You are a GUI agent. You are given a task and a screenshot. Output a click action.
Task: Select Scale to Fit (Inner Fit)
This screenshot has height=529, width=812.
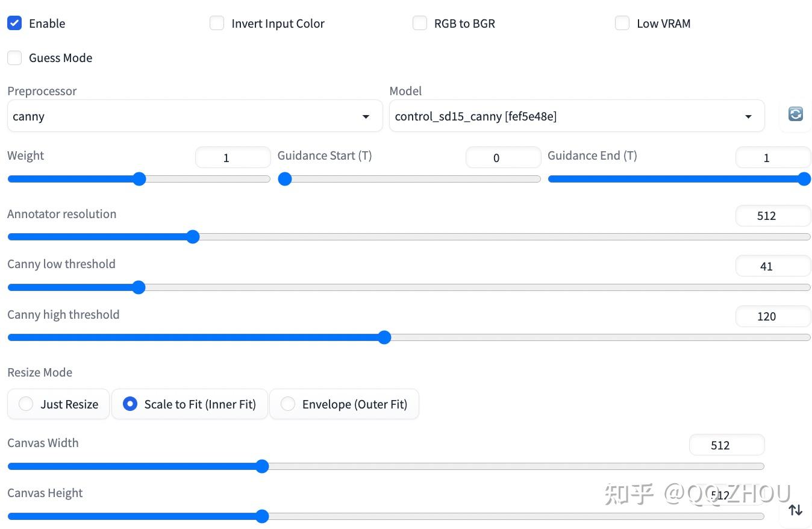(x=130, y=404)
